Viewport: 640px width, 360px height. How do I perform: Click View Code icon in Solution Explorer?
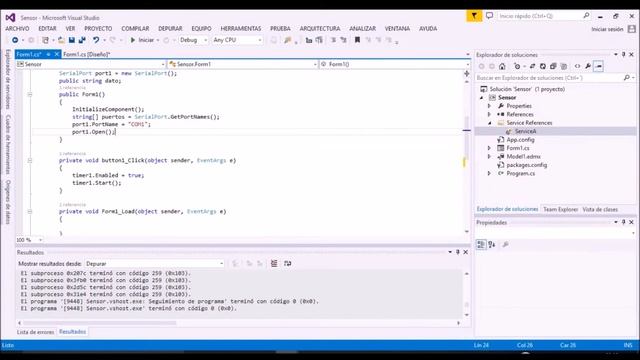(577, 66)
